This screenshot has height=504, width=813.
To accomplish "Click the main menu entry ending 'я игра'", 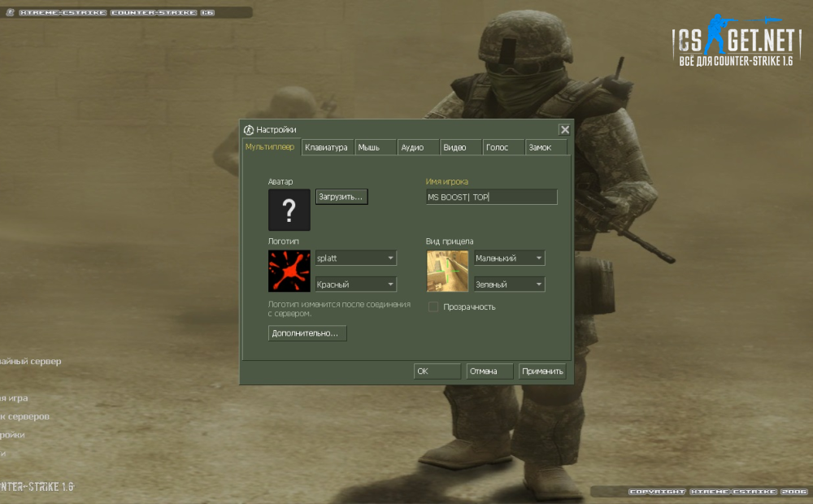I will point(14,398).
